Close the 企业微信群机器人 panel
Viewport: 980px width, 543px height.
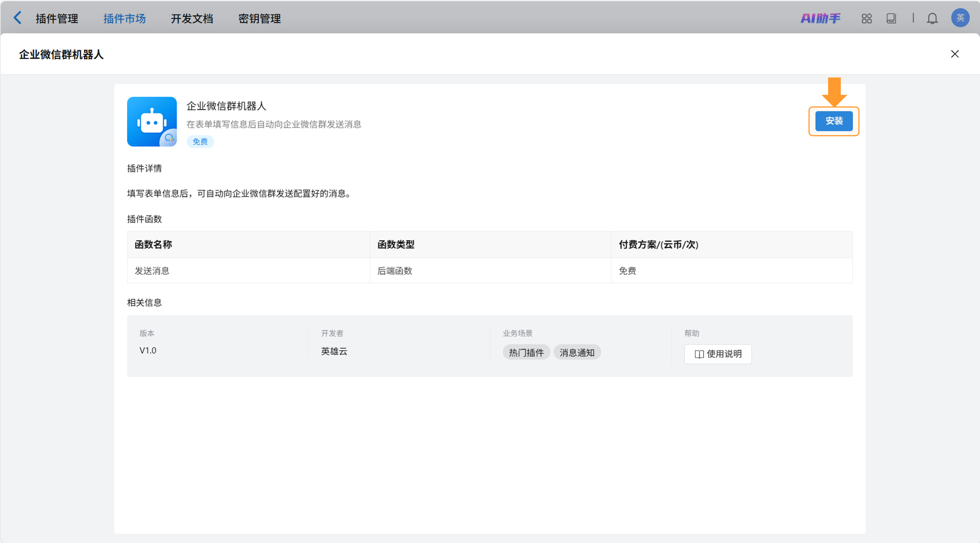tap(955, 54)
